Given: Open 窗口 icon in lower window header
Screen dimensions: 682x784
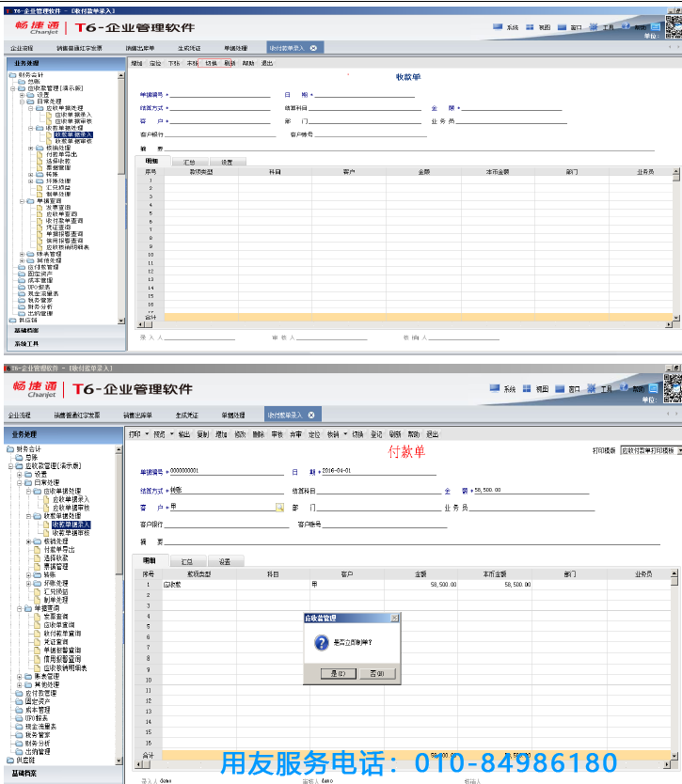Looking at the screenshot, I should (560, 388).
